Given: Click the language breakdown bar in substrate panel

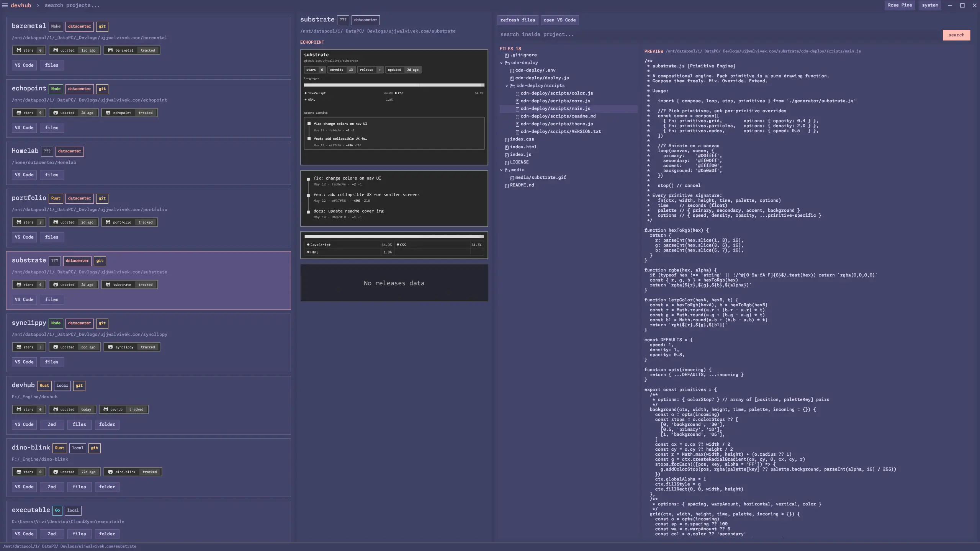Looking at the screenshot, I should [x=394, y=237].
